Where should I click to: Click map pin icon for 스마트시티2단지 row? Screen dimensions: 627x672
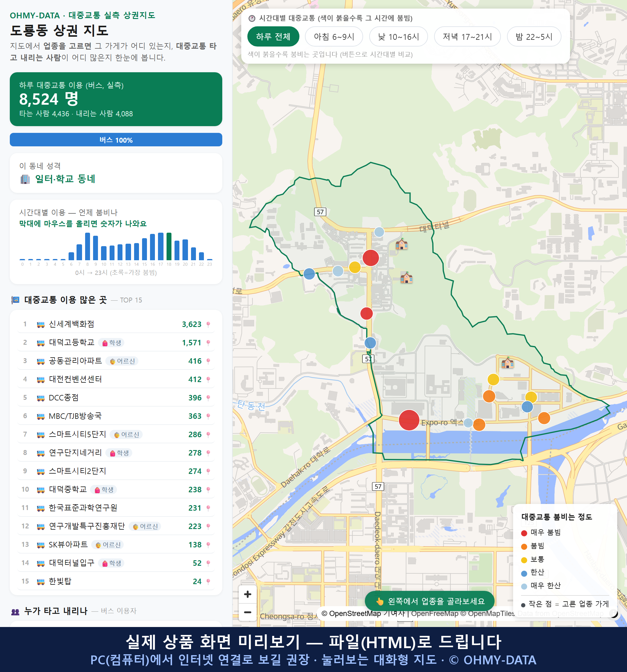click(208, 471)
